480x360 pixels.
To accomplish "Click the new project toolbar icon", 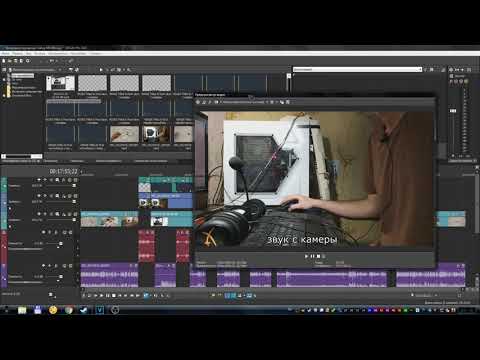I will click(4, 61).
